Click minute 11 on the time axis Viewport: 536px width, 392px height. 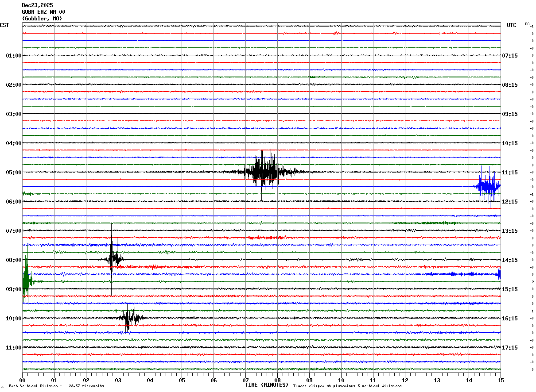coord(373,380)
